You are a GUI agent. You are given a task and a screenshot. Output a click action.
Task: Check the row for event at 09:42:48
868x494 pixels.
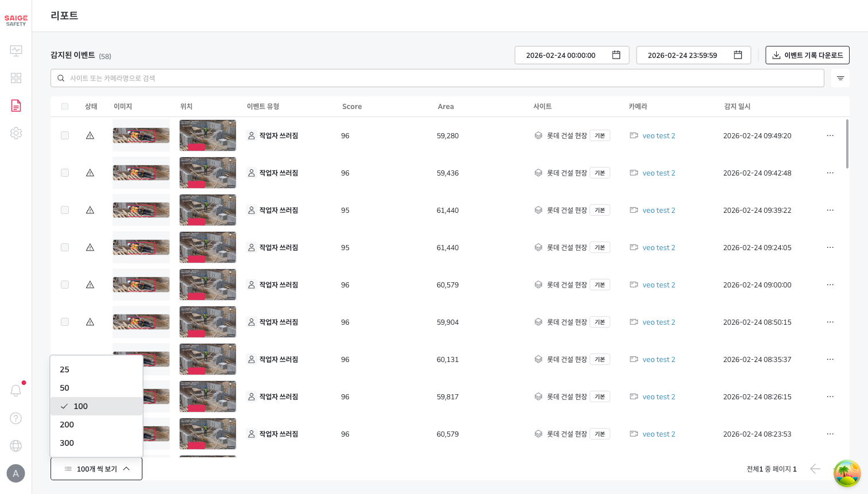click(x=65, y=173)
